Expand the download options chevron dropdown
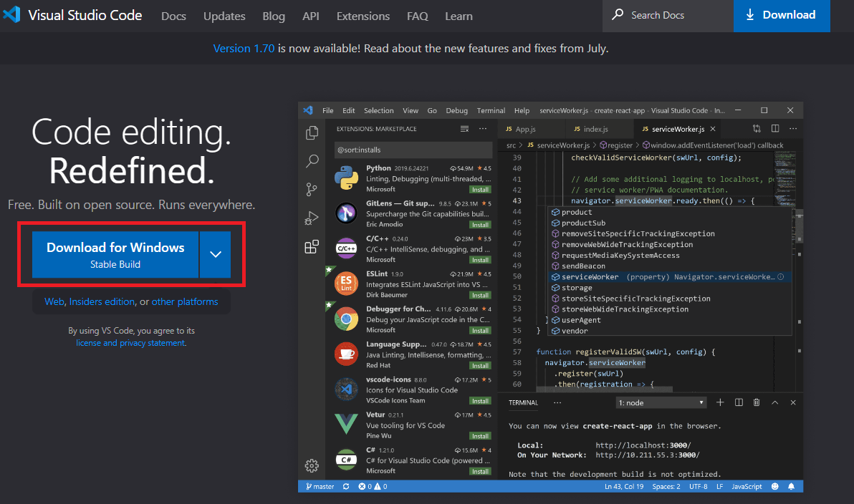Image resolution: width=854 pixels, height=504 pixels. pyautogui.click(x=216, y=254)
